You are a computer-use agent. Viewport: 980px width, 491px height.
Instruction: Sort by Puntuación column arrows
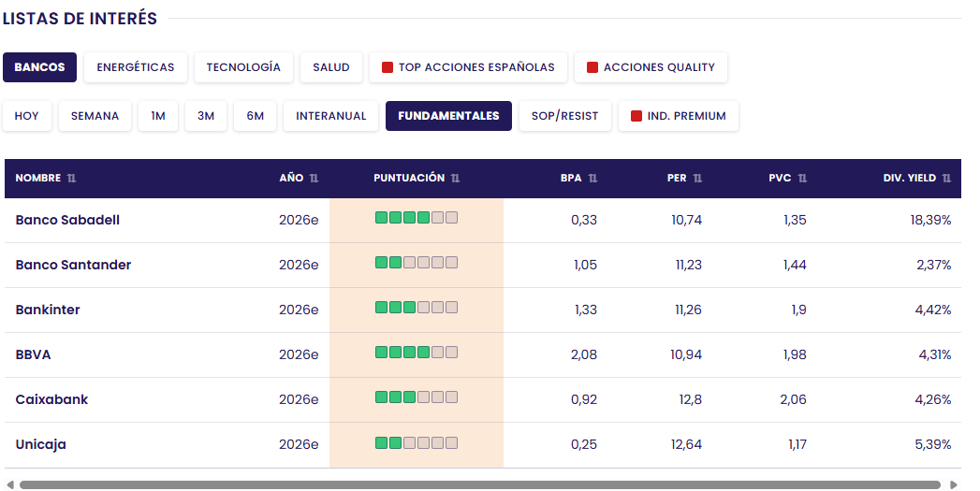(455, 178)
